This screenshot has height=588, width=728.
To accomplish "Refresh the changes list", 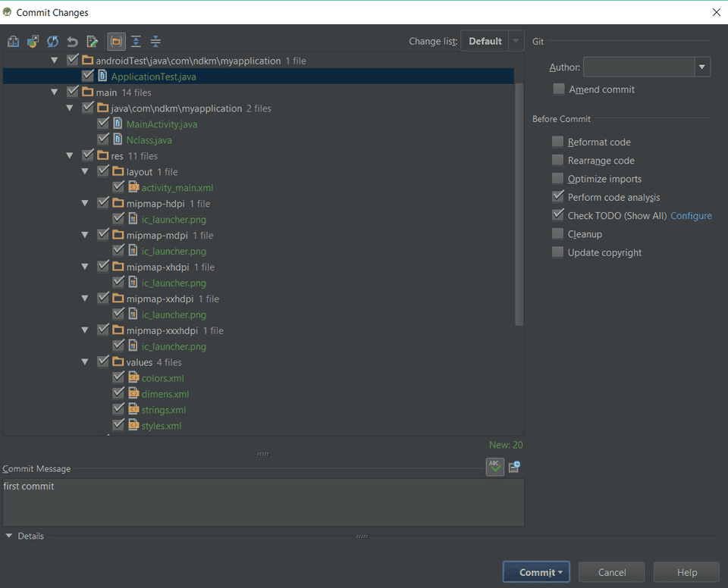I will click(x=52, y=41).
